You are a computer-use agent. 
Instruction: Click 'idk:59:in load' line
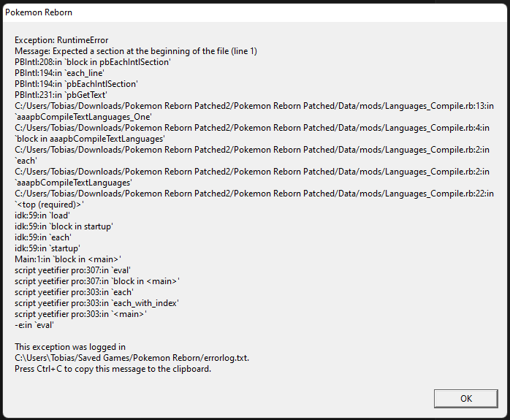(42, 215)
